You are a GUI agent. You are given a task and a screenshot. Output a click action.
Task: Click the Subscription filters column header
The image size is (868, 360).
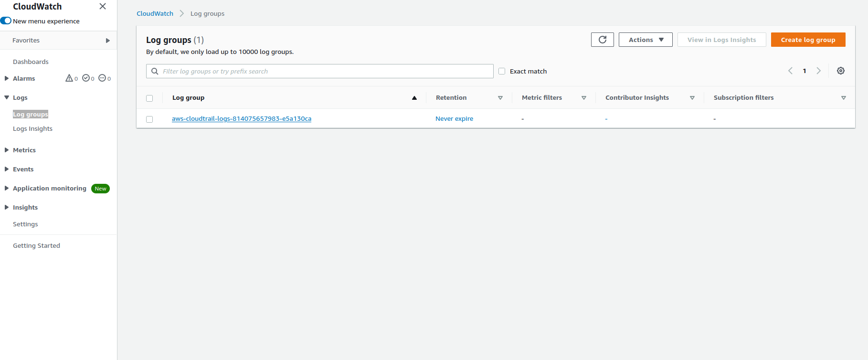(743, 97)
